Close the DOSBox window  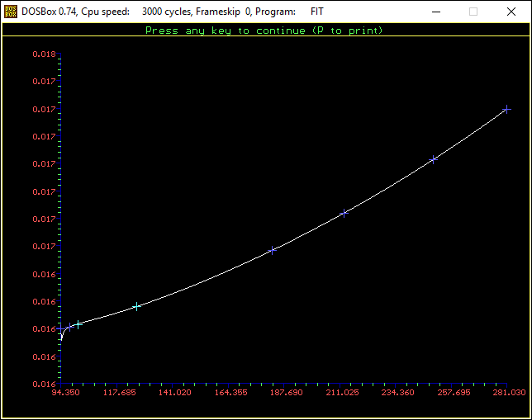[x=511, y=12]
